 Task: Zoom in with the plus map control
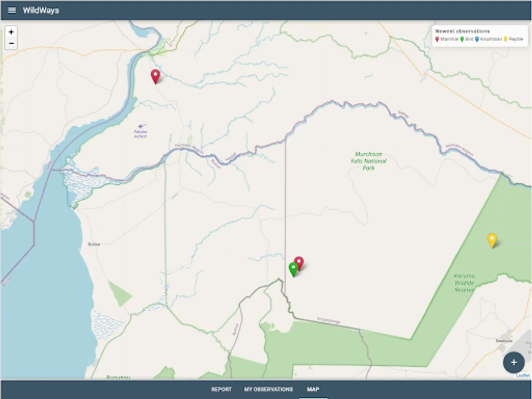coord(11,32)
